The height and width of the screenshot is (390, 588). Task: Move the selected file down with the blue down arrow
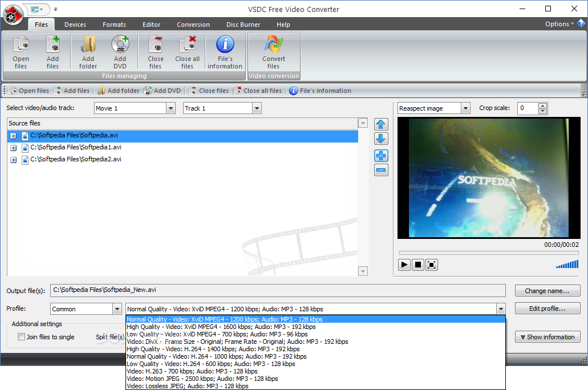(x=381, y=139)
